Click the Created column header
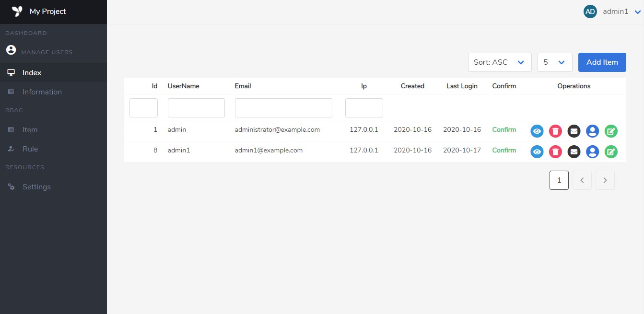 coord(412,86)
